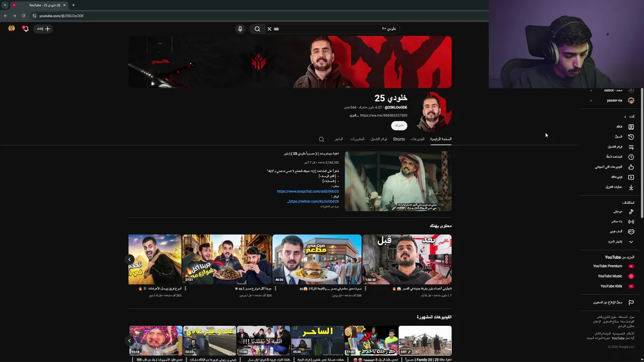Viewport: 644px width, 362px height.
Task: Click the site info icon in address bar
Action: [34, 16]
